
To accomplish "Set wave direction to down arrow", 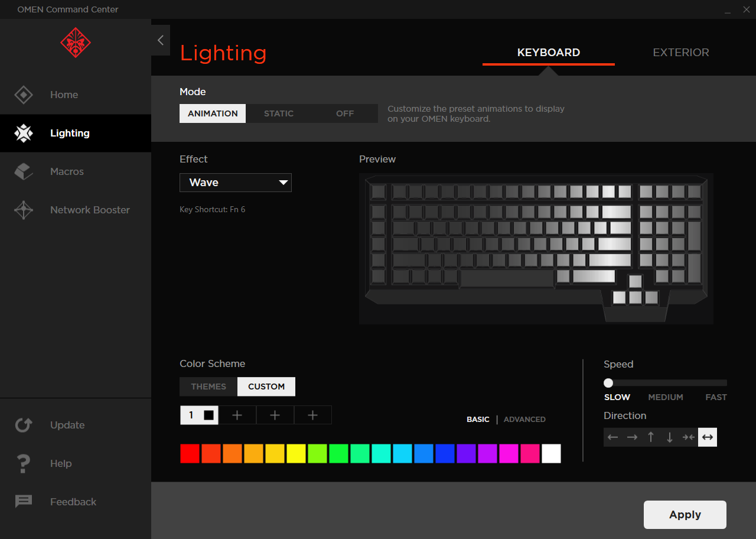I will (x=670, y=437).
